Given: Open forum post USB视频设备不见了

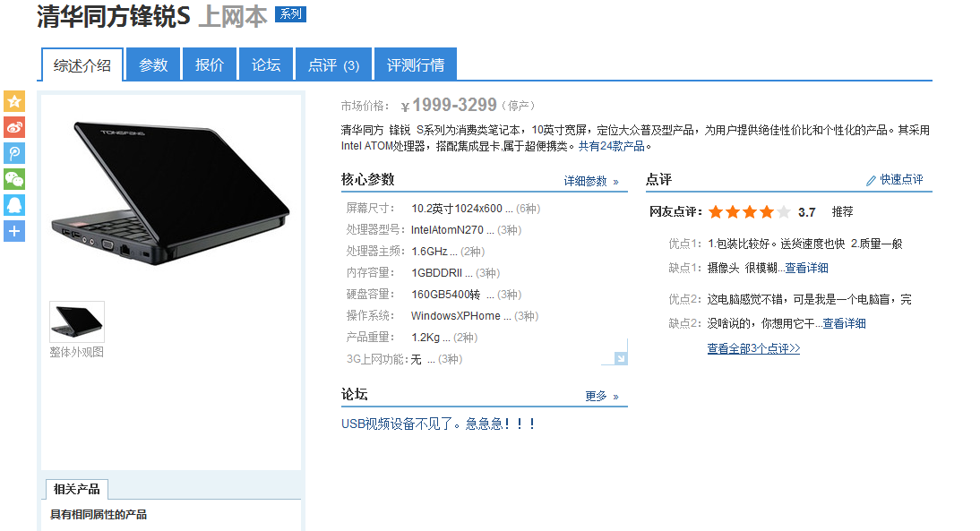Looking at the screenshot, I should pyautogui.click(x=438, y=424).
